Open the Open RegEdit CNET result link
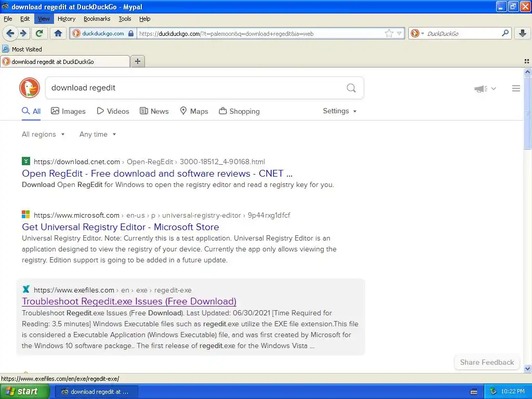This screenshot has width=532, height=399. click(x=157, y=174)
